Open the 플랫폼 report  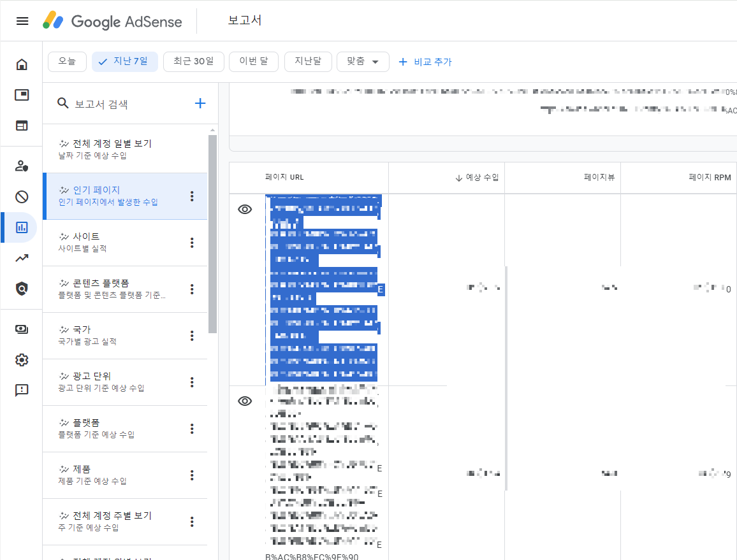(125, 429)
